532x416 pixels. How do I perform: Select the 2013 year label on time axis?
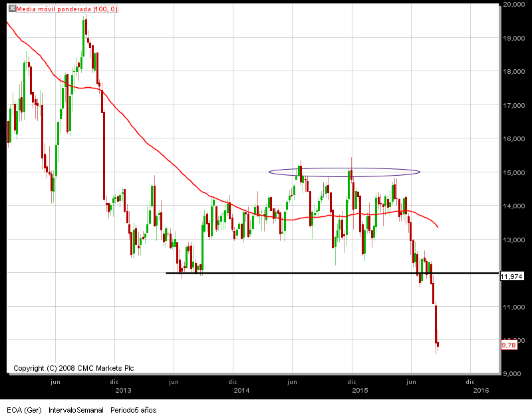click(x=123, y=390)
